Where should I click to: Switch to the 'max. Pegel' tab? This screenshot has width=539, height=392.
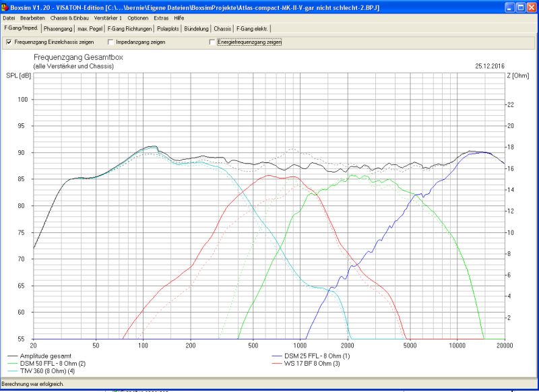click(90, 29)
